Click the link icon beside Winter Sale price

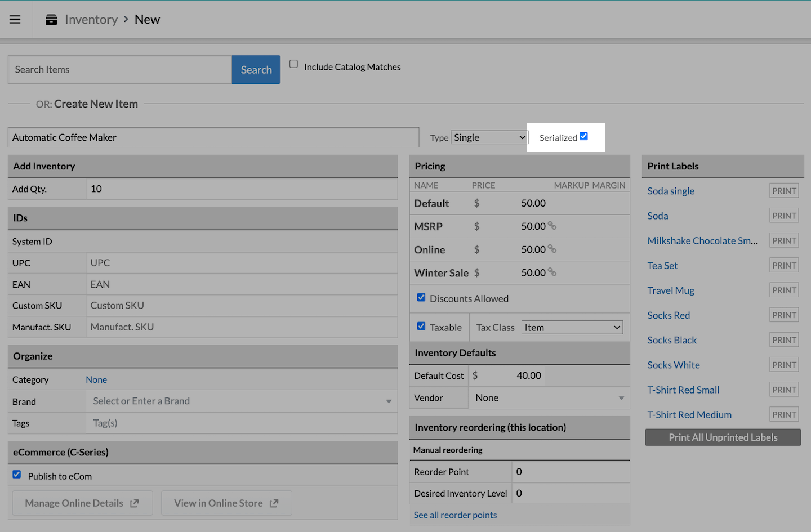(552, 272)
